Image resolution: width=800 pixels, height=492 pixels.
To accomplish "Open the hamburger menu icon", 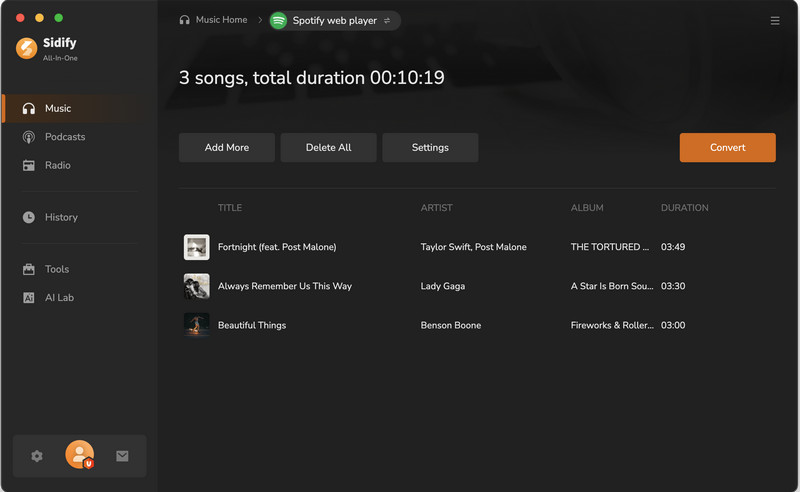I will point(774,20).
